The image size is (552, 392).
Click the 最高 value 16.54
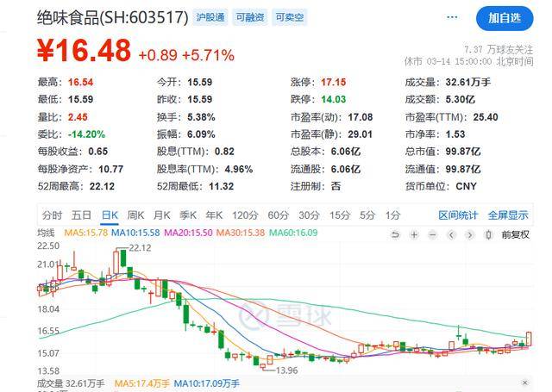(x=80, y=82)
